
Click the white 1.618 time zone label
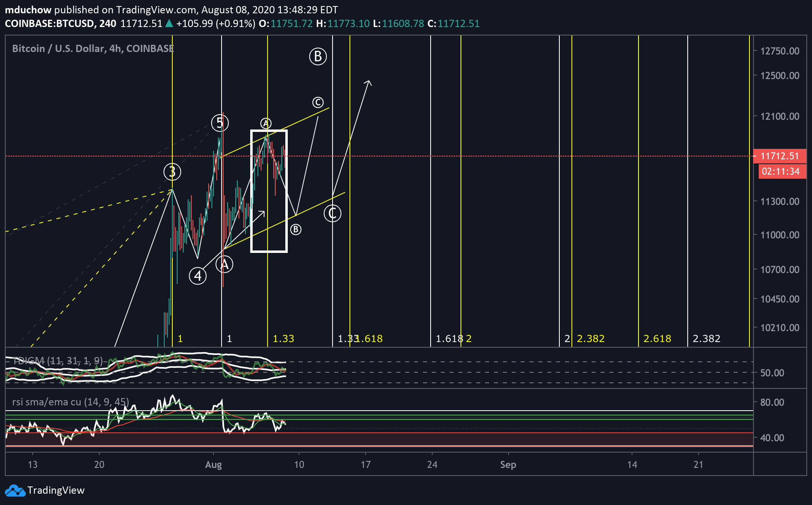(x=450, y=338)
